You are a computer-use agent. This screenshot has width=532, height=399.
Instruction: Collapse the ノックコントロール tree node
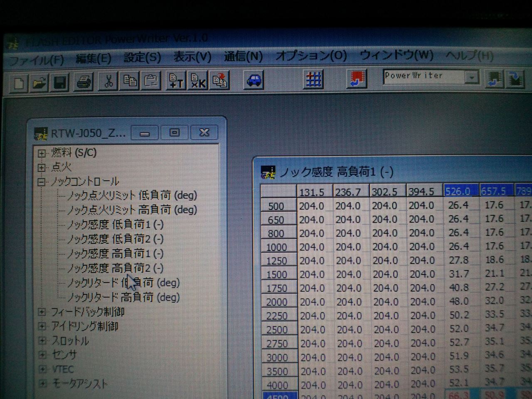click(42, 182)
